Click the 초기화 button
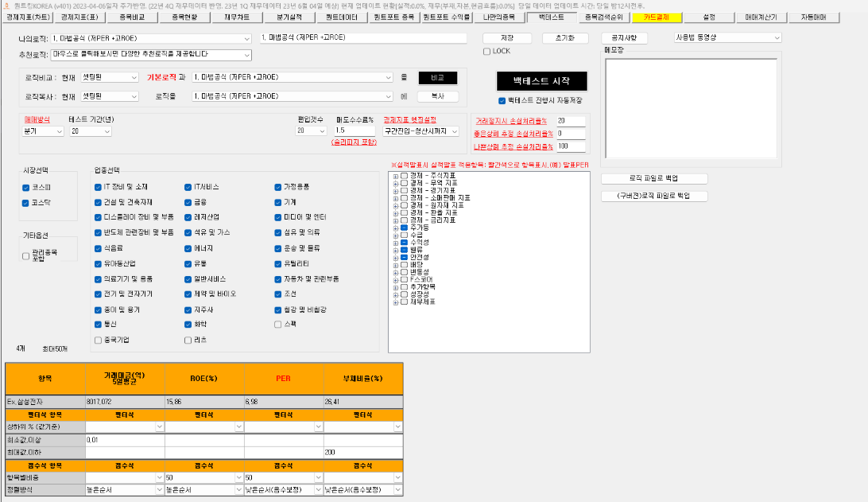The width and height of the screenshot is (868, 502). coord(564,37)
